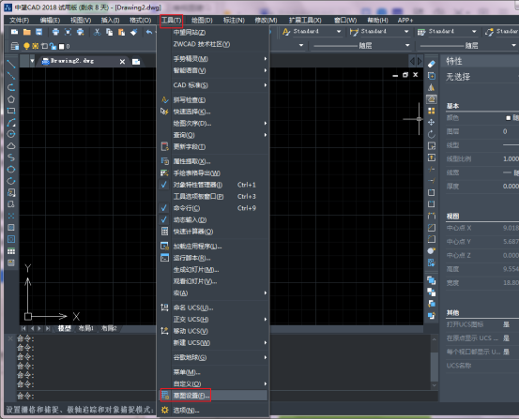
Task: Switch to 模型 model tab
Action: click(65, 328)
